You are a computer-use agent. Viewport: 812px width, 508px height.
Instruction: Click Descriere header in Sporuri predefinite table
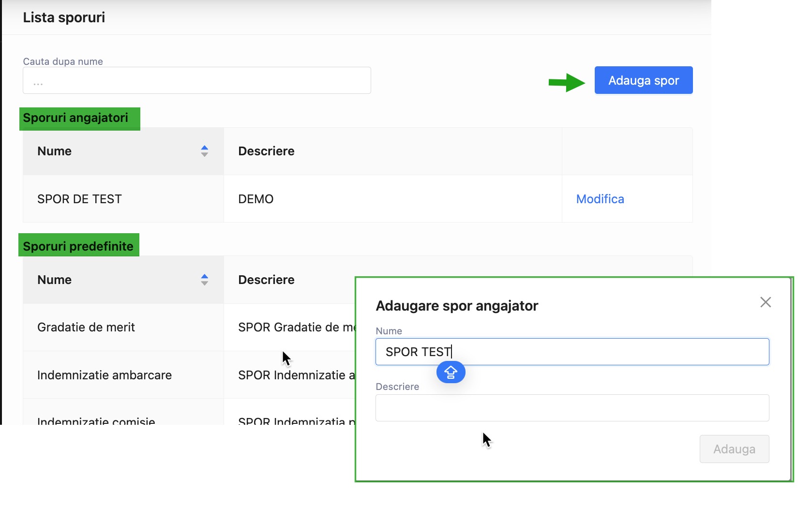266,280
